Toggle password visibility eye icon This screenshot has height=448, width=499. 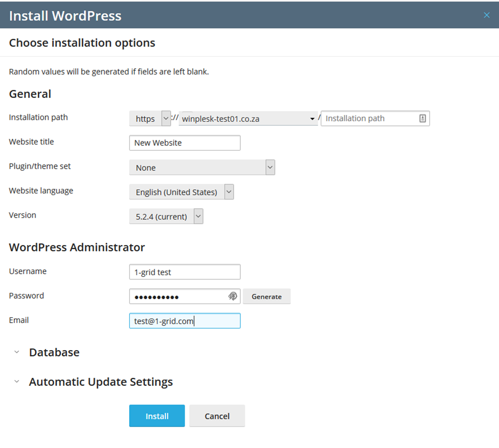click(233, 296)
